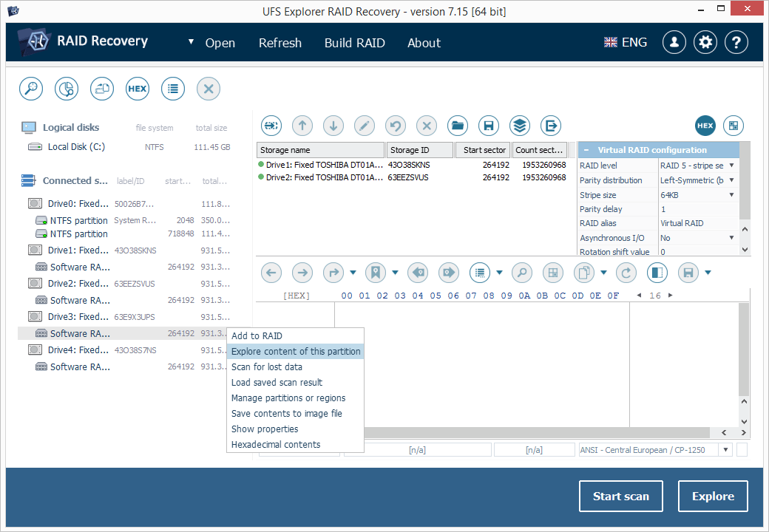Select Explore content of this partition
The height and width of the screenshot is (532, 769).
pos(295,352)
